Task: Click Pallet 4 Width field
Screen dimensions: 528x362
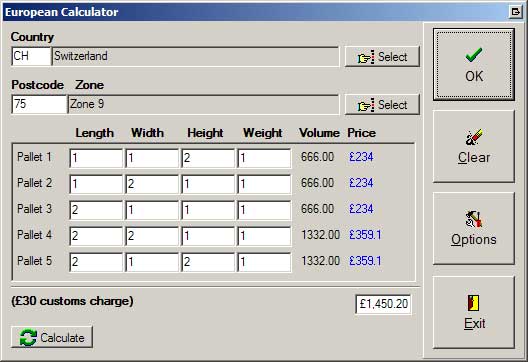Action: [152, 236]
